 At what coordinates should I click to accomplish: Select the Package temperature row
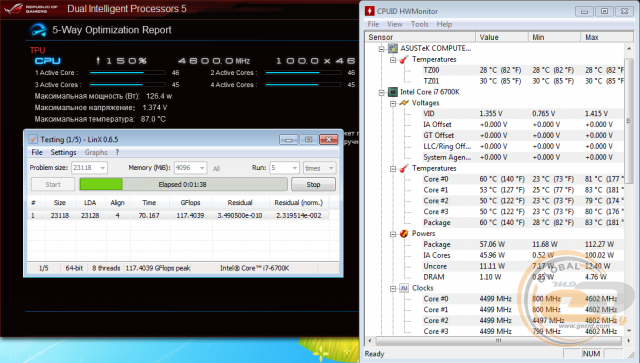coord(523,223)
